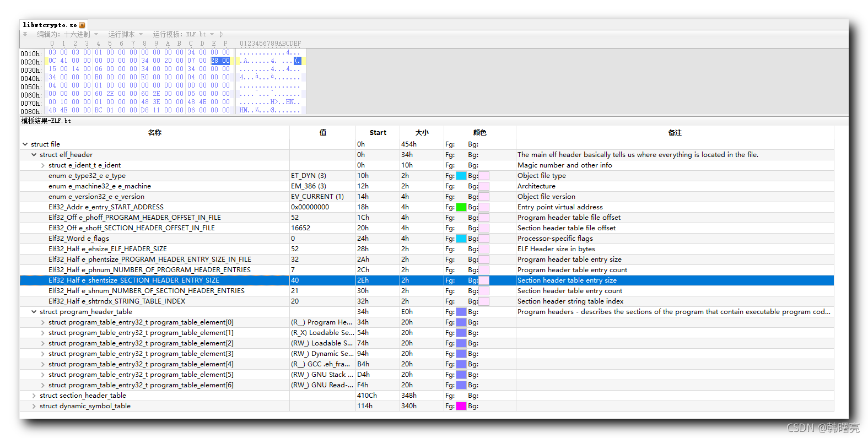Viewport: 868px width, 438px height.
Task: Expand struct e_ident_t e_ident
Action: (x=43, y=165)
